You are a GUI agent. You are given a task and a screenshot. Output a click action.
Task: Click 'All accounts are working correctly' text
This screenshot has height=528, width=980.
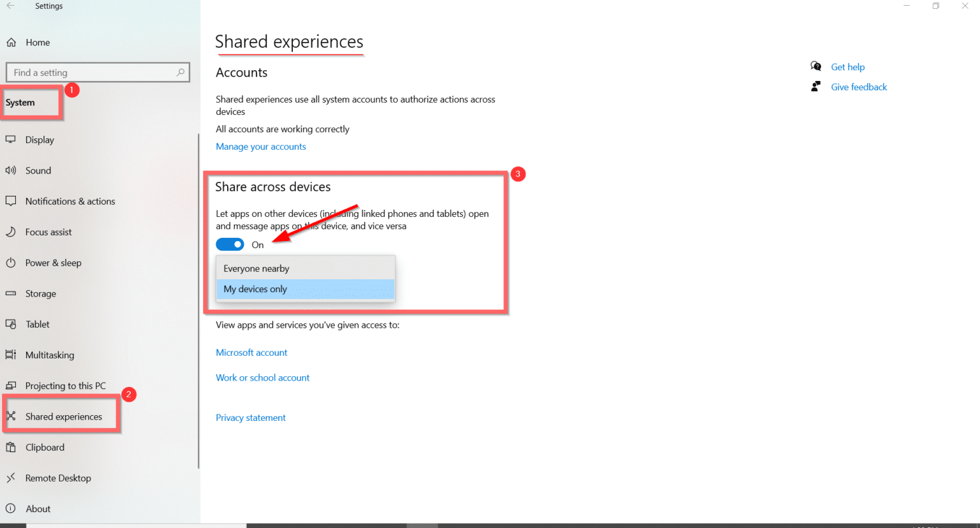[x=283, y=129]
